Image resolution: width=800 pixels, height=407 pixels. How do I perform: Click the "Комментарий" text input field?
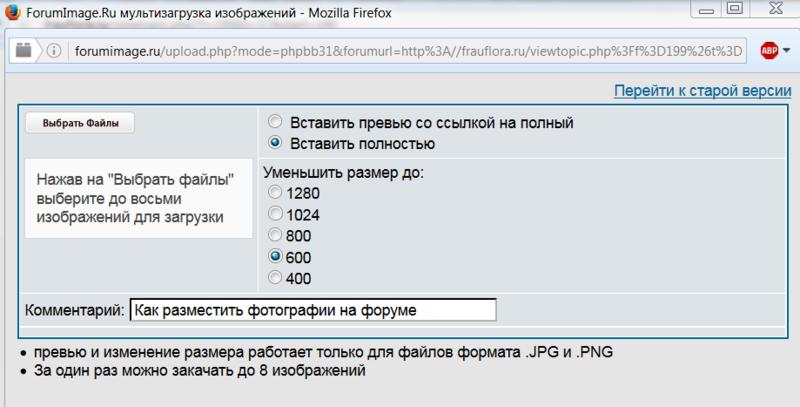[312, 310]
